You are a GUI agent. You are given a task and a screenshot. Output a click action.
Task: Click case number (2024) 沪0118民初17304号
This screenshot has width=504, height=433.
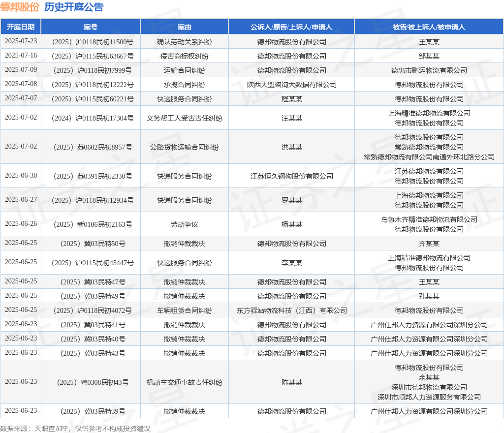tap(93, 118)
